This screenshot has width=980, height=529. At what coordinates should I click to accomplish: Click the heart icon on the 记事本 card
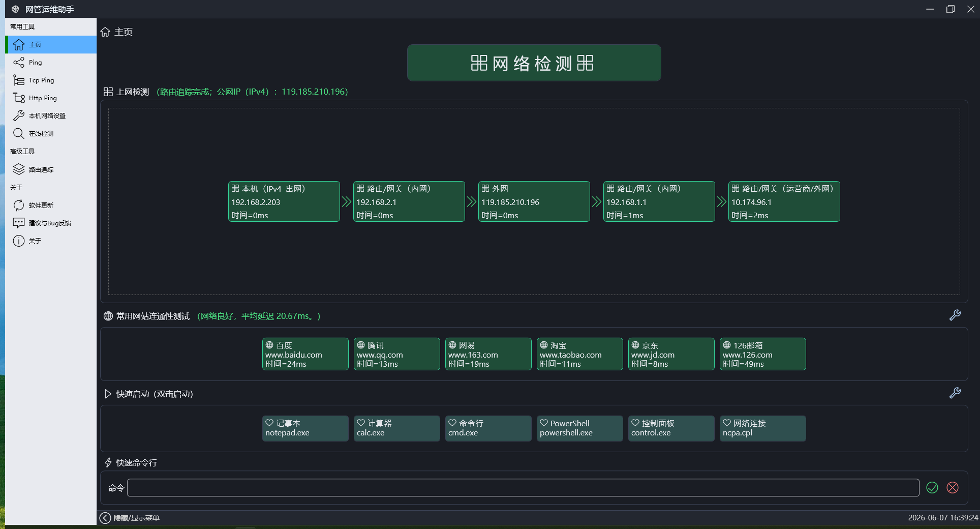coord(269,423)
